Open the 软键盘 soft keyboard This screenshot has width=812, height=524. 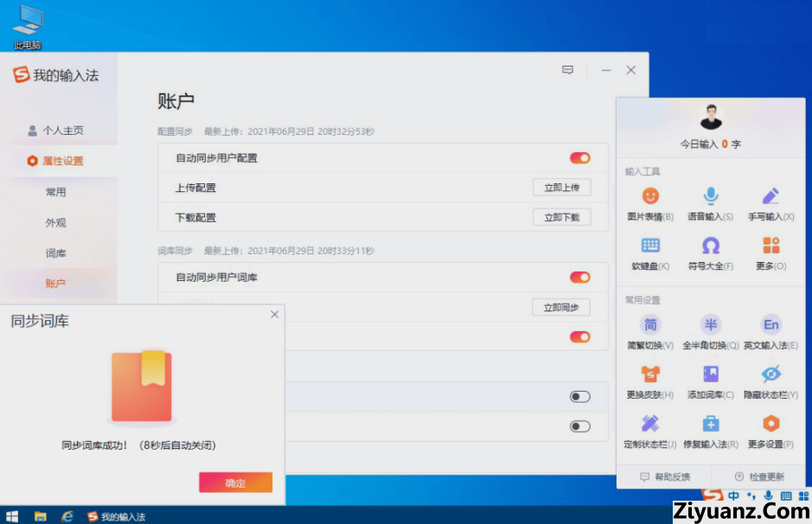click(650, 246)
